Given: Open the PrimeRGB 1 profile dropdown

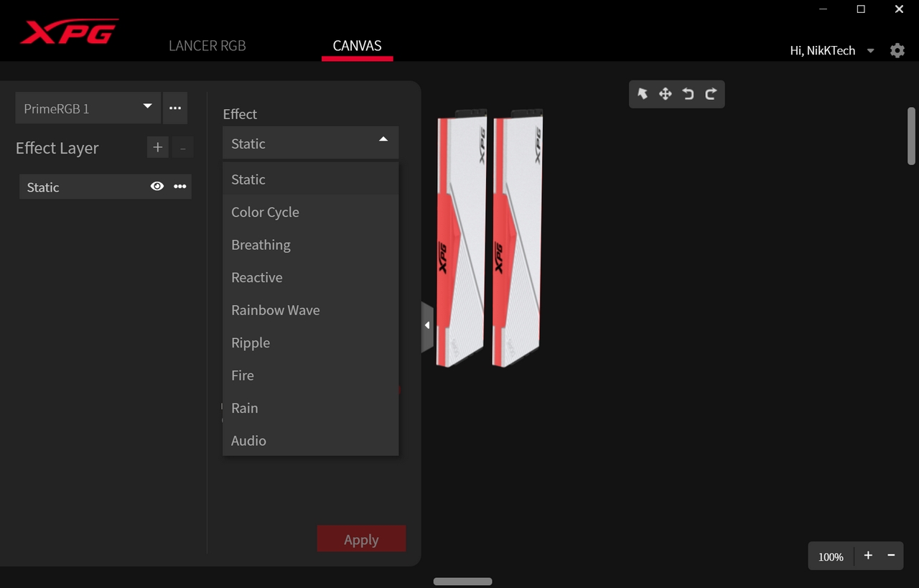Looking at the screenshot, I should tap(88, 108).
